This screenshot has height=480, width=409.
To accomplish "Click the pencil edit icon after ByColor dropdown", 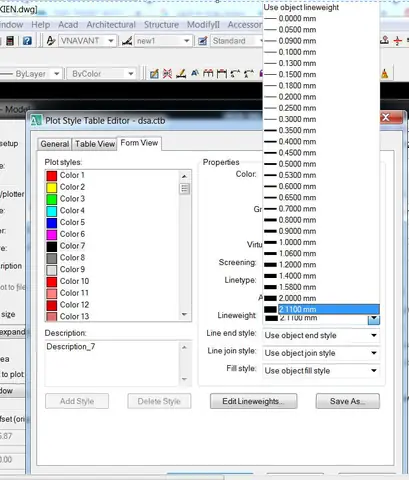I will click(x=154, y=74).
